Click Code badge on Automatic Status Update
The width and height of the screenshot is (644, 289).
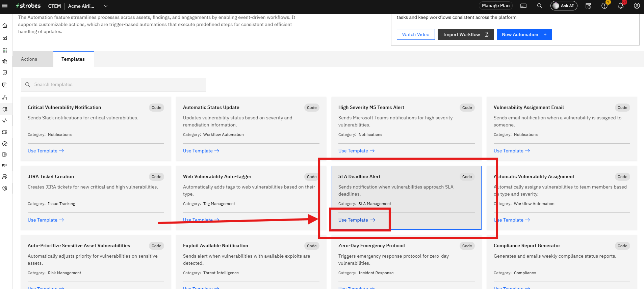pos(312,108)
